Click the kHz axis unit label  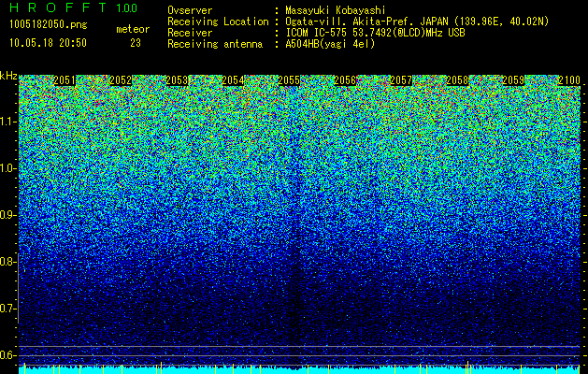8,76
